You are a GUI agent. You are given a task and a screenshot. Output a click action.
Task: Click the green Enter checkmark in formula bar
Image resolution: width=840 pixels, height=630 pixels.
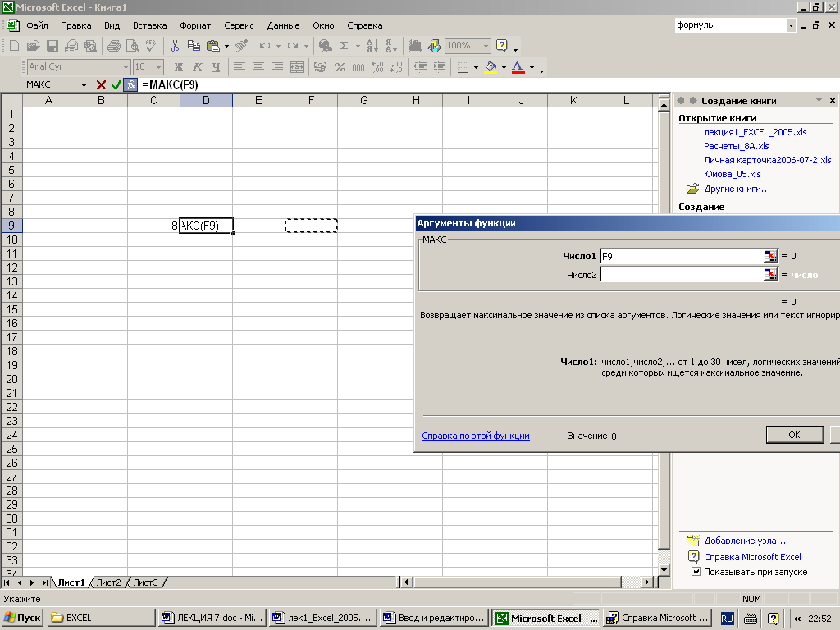116,84
